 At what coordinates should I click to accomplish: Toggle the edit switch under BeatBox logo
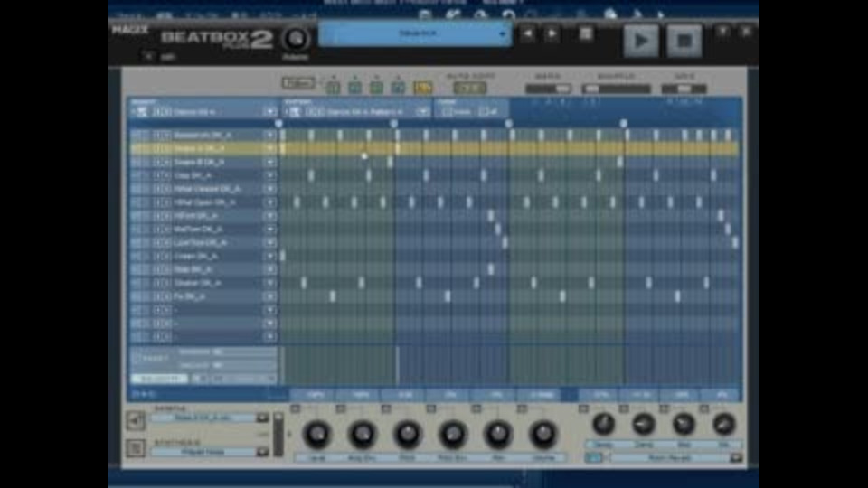coord(149,56)
